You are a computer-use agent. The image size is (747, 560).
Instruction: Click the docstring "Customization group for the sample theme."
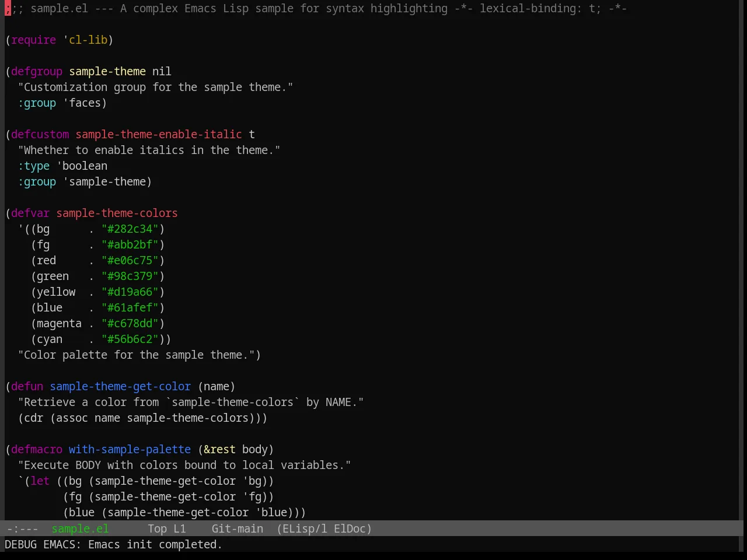coord(155,87)
